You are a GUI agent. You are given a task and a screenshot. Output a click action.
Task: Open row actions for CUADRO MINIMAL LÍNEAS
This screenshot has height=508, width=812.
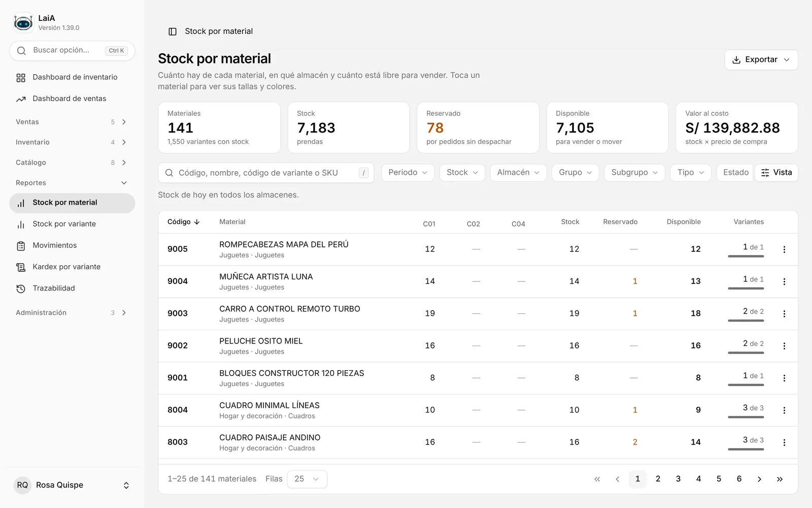784,410
